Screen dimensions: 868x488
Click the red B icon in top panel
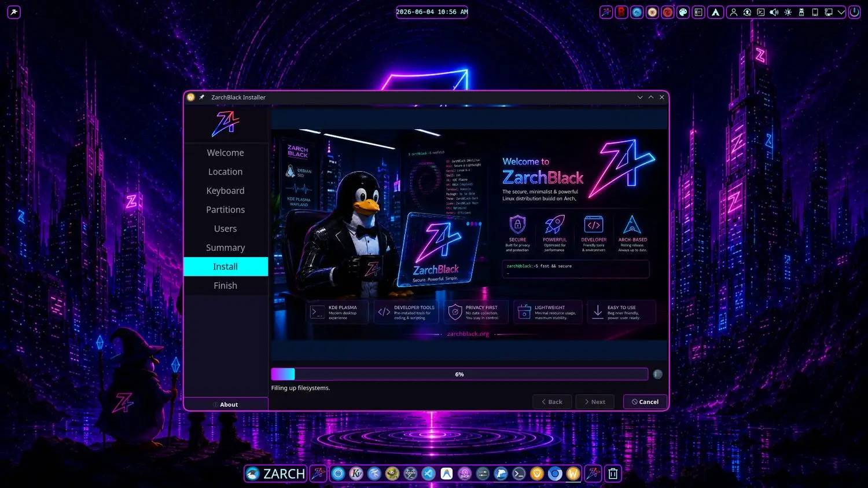[621, 12]
